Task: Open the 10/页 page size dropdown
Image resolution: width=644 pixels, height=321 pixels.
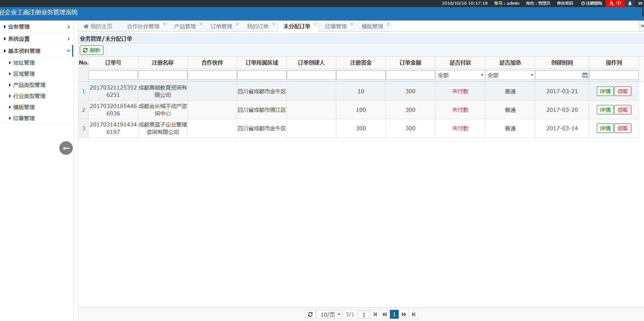Action: click(x=330, y=314)
